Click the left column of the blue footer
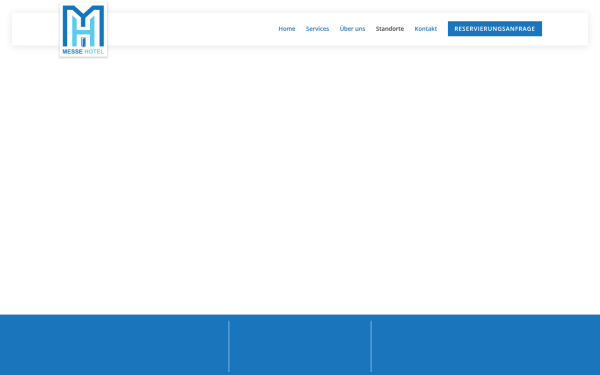 coord(114,345)
